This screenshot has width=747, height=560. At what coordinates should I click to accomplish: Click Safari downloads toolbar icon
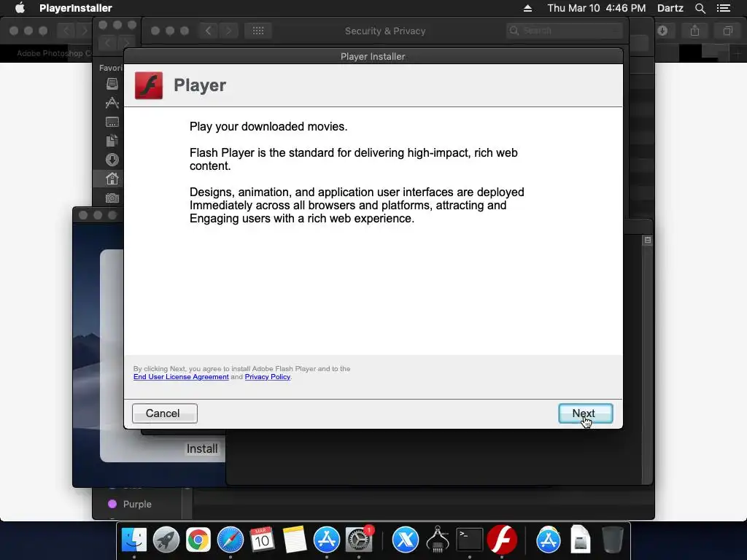662,31
